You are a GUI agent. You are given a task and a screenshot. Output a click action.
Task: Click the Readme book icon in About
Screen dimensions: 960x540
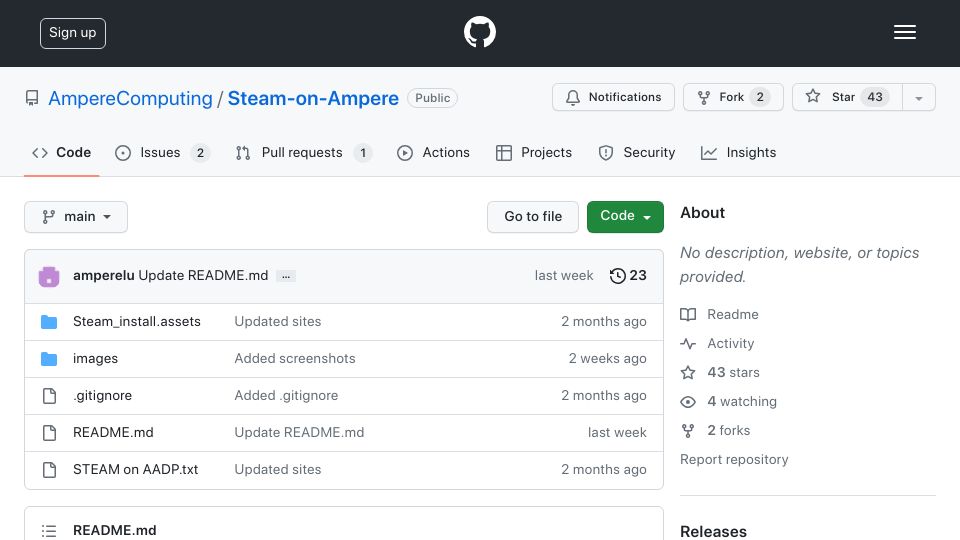[x=688, y=315]
